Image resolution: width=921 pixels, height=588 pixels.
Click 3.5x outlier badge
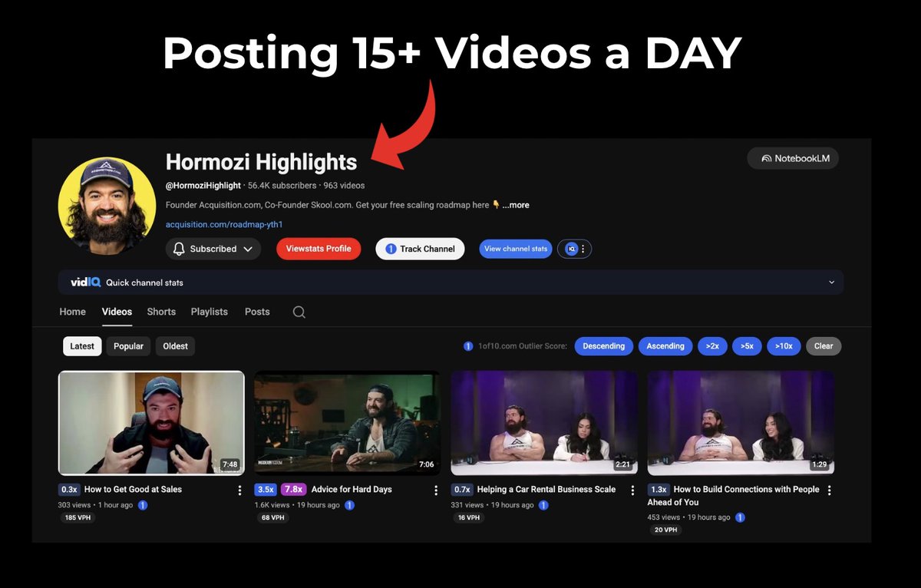point(266,489)
